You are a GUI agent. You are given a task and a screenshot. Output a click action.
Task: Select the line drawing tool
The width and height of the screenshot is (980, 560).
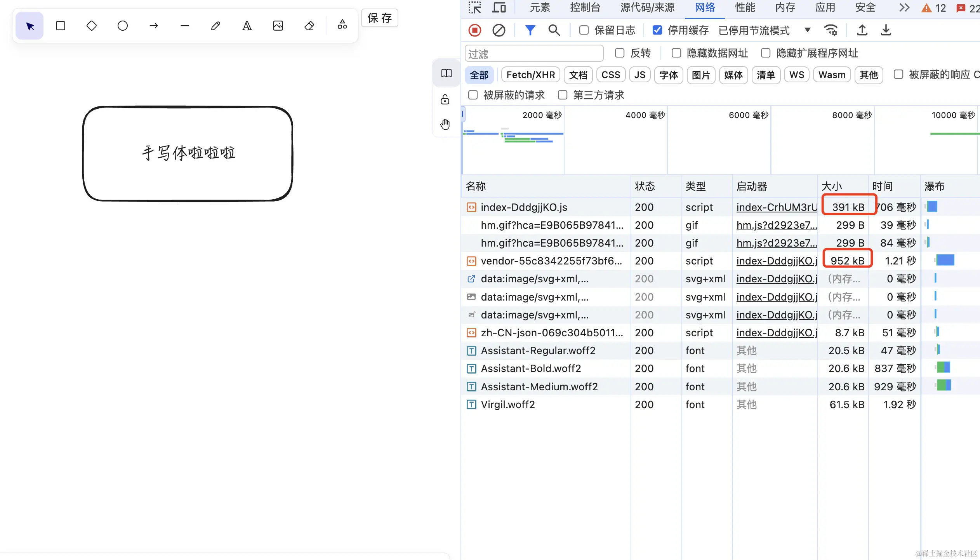(185, 26)
